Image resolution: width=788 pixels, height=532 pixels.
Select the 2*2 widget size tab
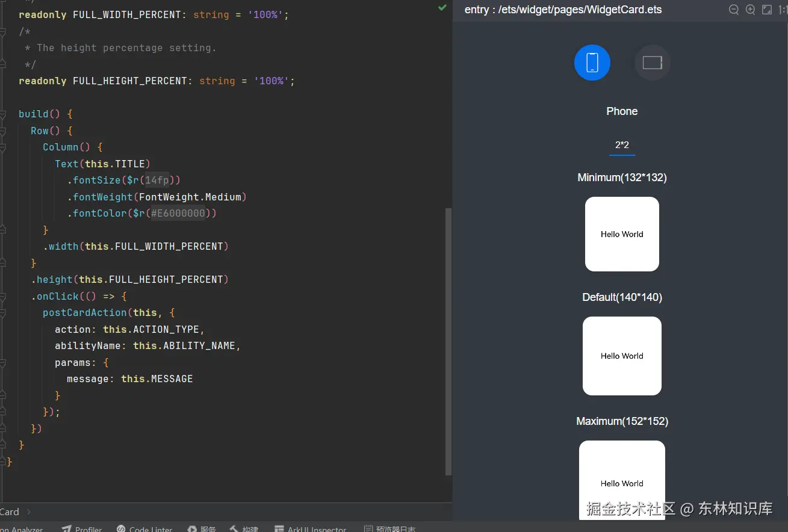point(622,145)
